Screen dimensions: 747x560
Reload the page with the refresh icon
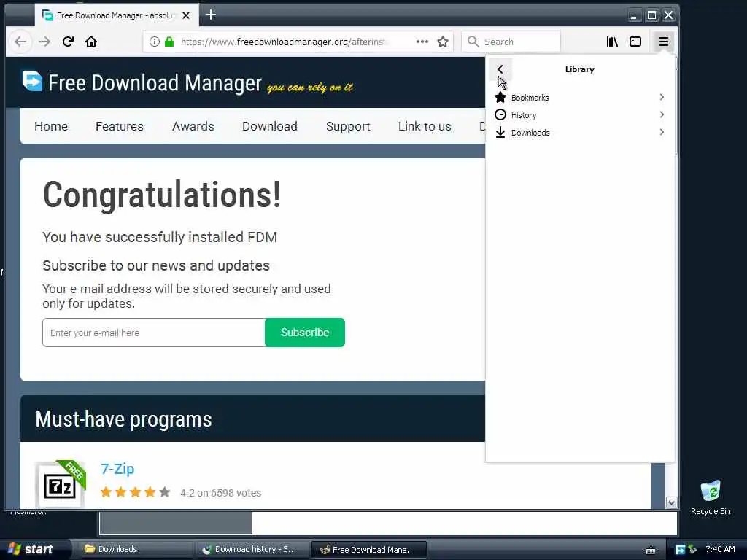68,42
